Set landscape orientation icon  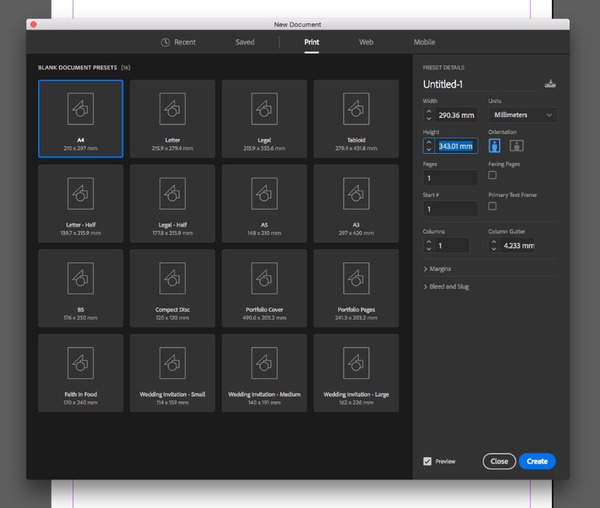pos(516,146)
